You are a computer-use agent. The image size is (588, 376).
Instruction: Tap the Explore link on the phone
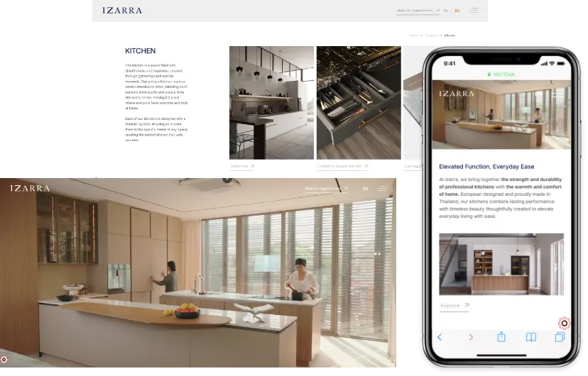[x=454, y=306]
